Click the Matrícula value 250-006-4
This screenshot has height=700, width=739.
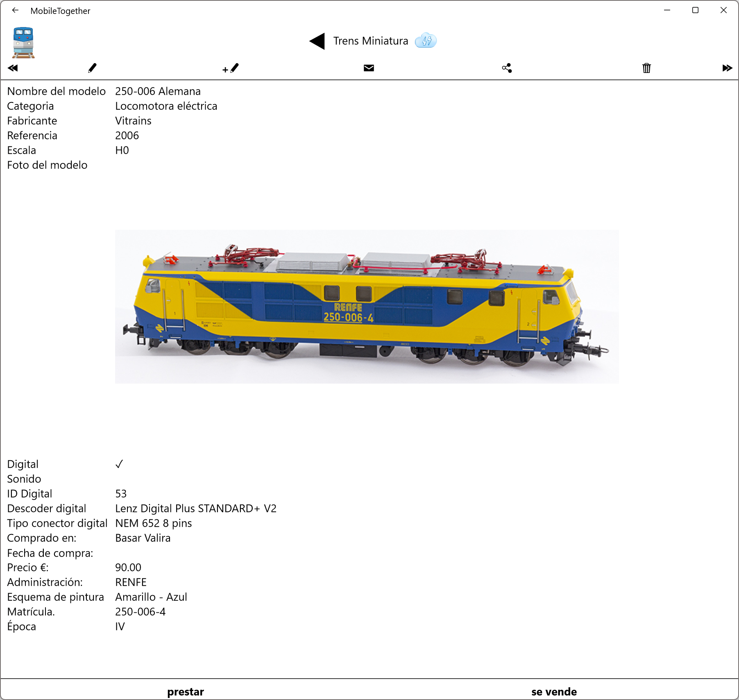pos(141,611)
